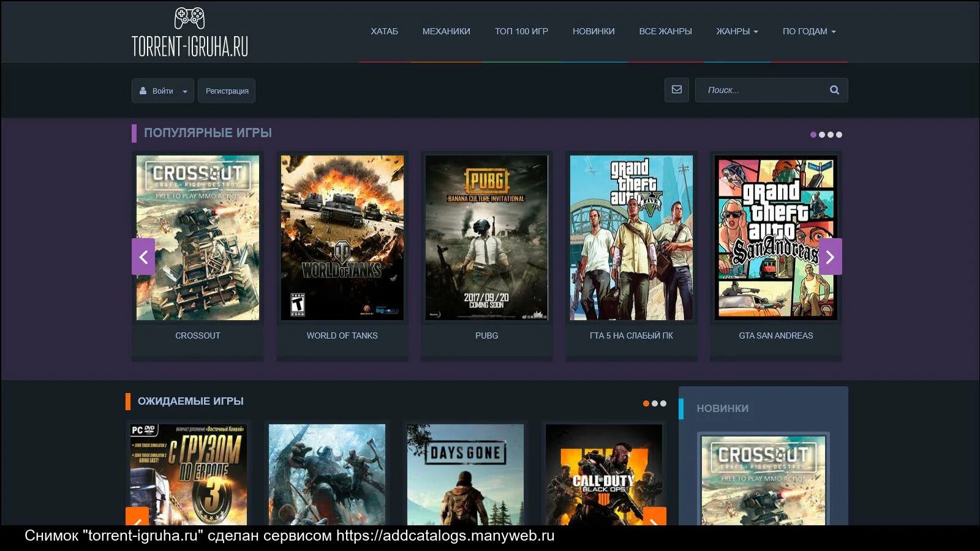
Task: Open the WORLD OF TANKS title link
Action: click(342, 335)
